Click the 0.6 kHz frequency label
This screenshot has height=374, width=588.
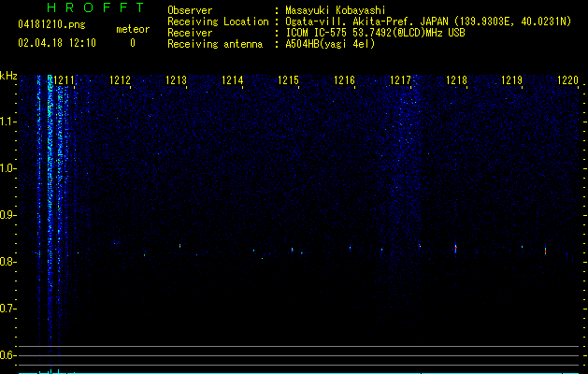(7, 355)
